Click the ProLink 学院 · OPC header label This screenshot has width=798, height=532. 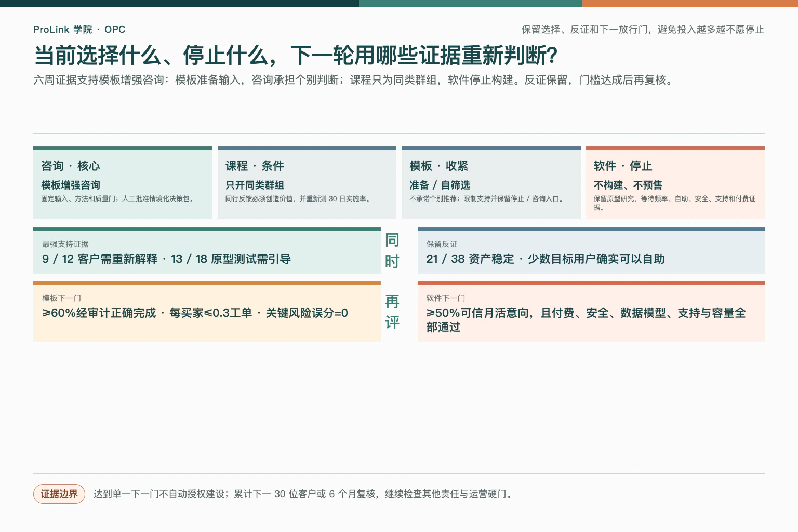click(x=79, y=30)
